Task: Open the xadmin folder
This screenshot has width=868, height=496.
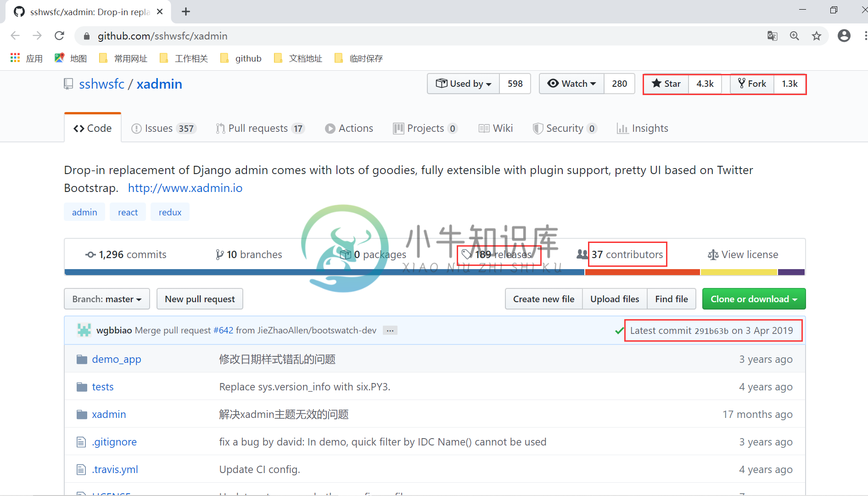Action: [x=109, y=414]
